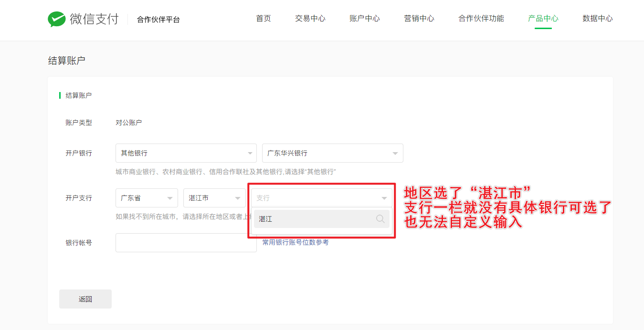644x330 pixels.
Task: Click the 开户银行 field label
Action: pos(79,153)
